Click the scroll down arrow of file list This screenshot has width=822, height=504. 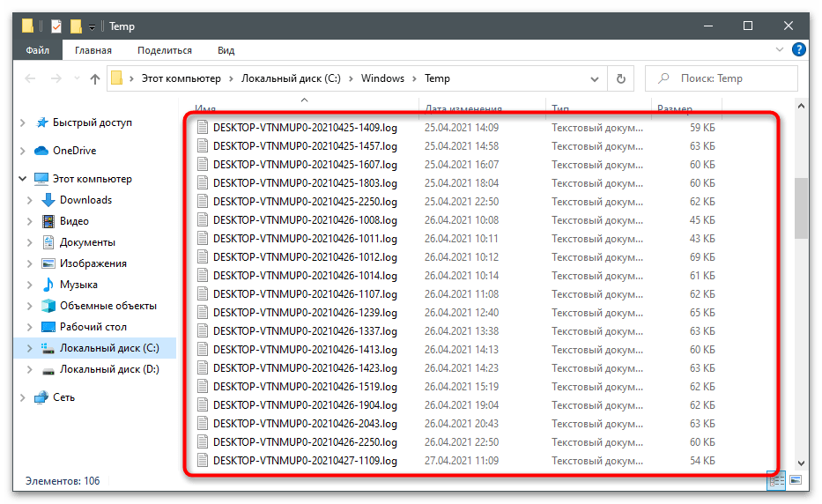(801, 463)
